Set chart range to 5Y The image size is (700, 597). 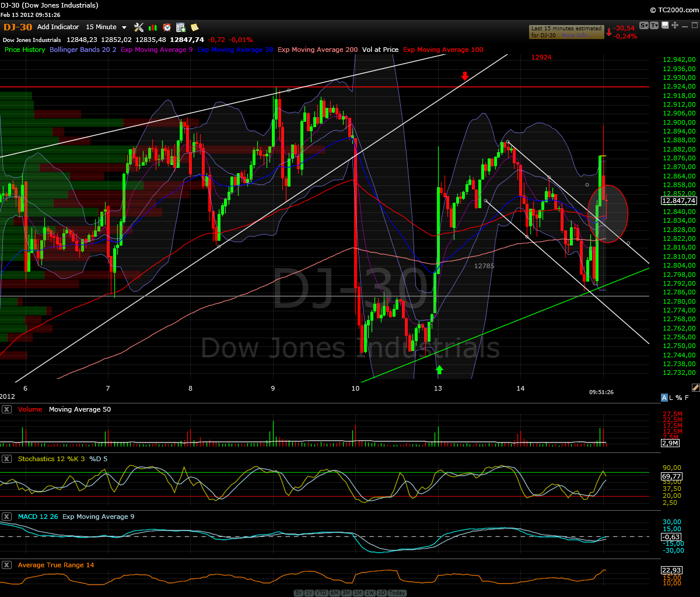click(299, 593)
